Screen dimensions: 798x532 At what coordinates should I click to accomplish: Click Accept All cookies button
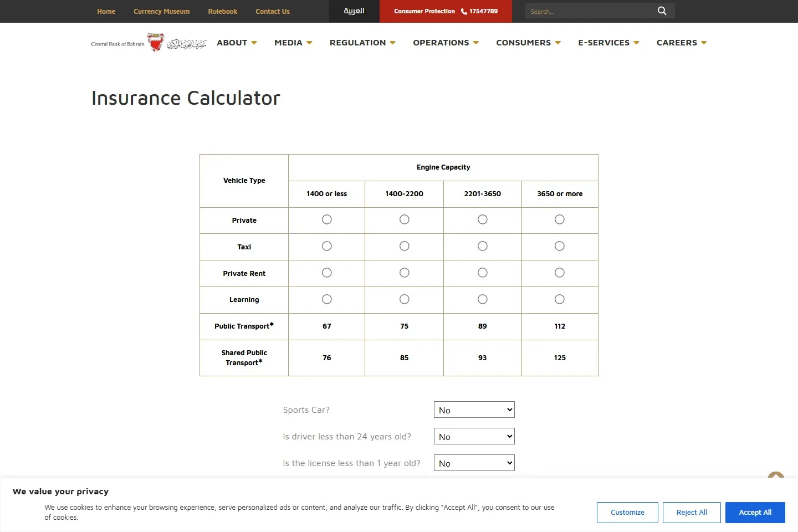tap(755, 513)
